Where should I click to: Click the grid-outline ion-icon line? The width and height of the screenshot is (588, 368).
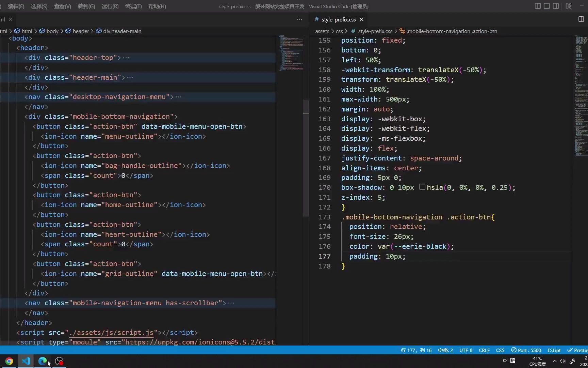tap(158, 274)
